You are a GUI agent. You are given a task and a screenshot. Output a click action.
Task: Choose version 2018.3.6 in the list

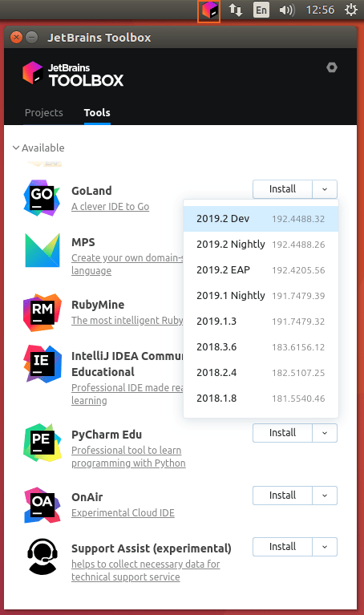(261, 346)
